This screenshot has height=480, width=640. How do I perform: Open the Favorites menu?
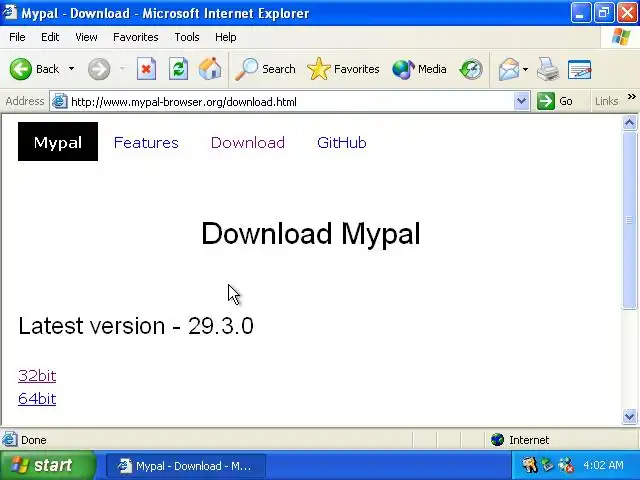click(136, 37)
